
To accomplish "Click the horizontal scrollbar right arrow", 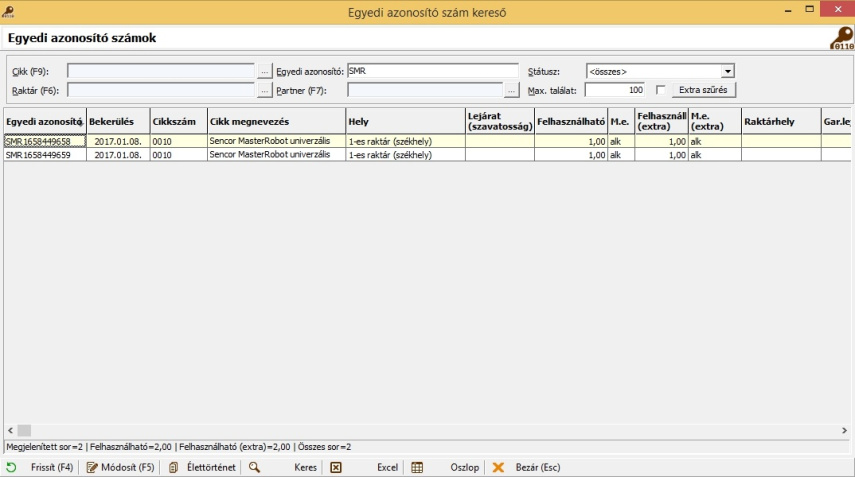I will click(845, 430).
